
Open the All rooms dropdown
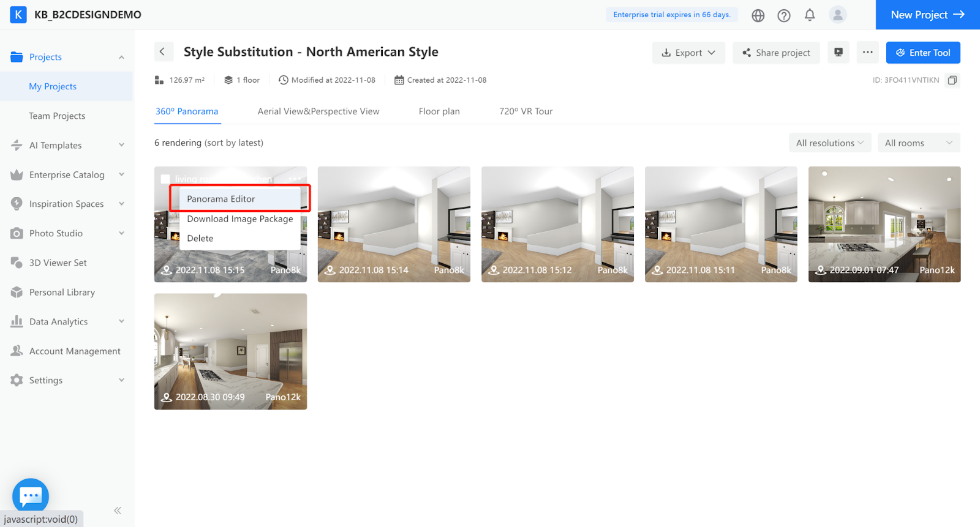pos(918,143)
